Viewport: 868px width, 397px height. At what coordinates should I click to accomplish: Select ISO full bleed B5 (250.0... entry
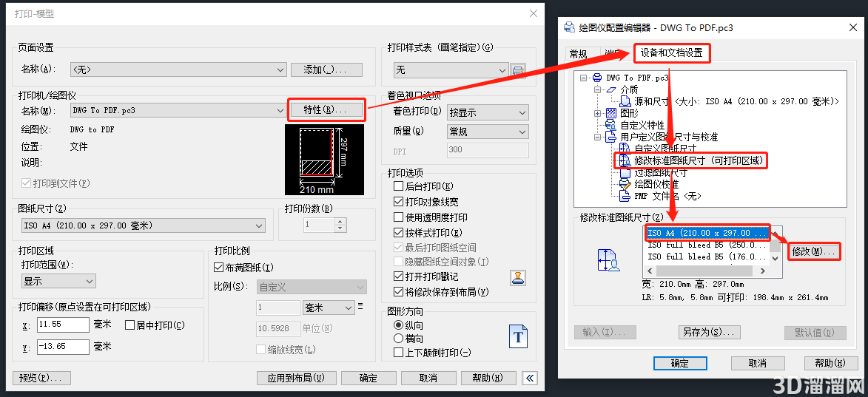click(x=707, y=245)
